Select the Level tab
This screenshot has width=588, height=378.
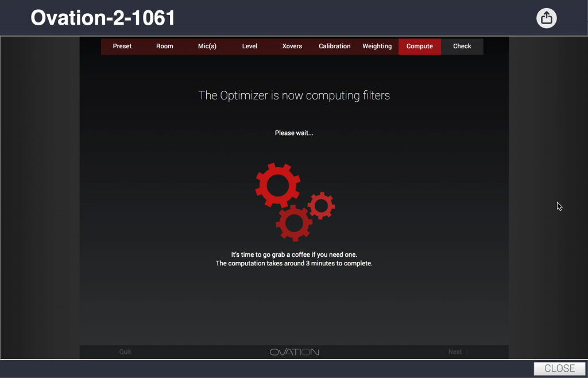pos(250,46)
